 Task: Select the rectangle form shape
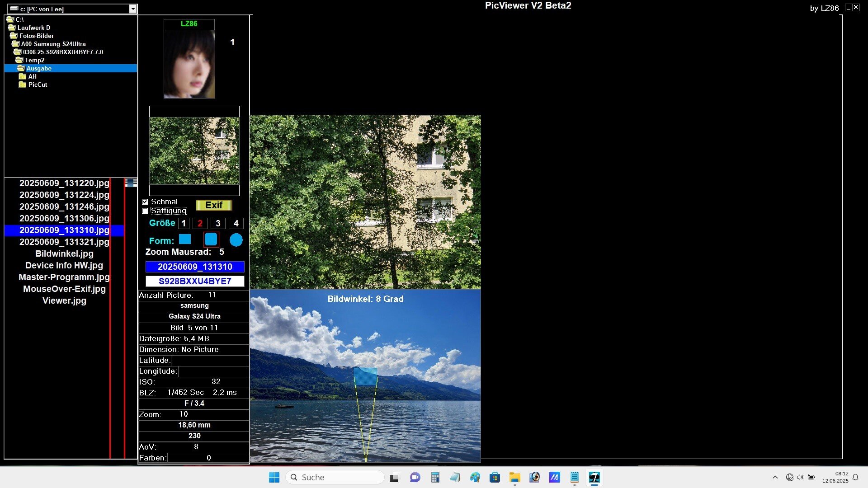[185, 239]
